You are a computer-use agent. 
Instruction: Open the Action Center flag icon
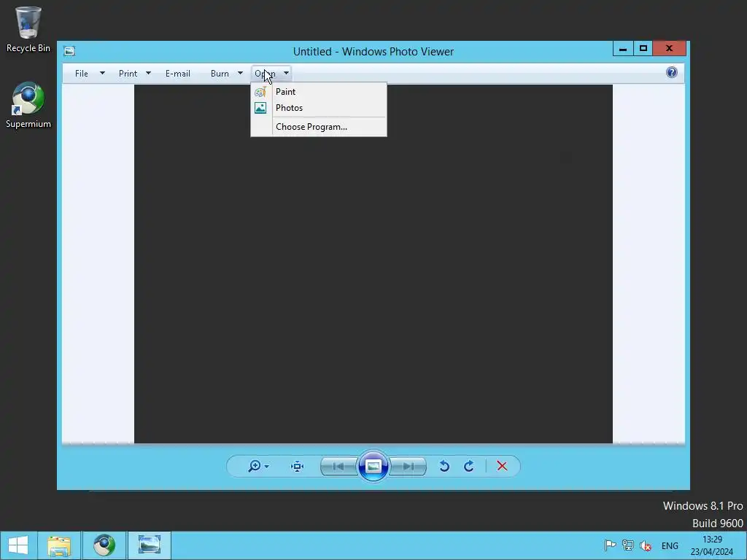pyautogui.click(x=610, y=545)
